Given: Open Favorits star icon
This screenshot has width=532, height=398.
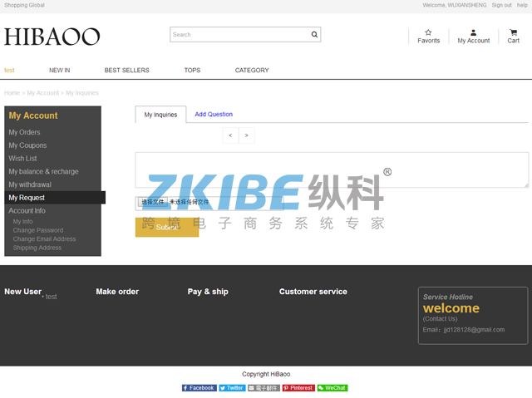Looking at the screenshot, I should 428,32.
